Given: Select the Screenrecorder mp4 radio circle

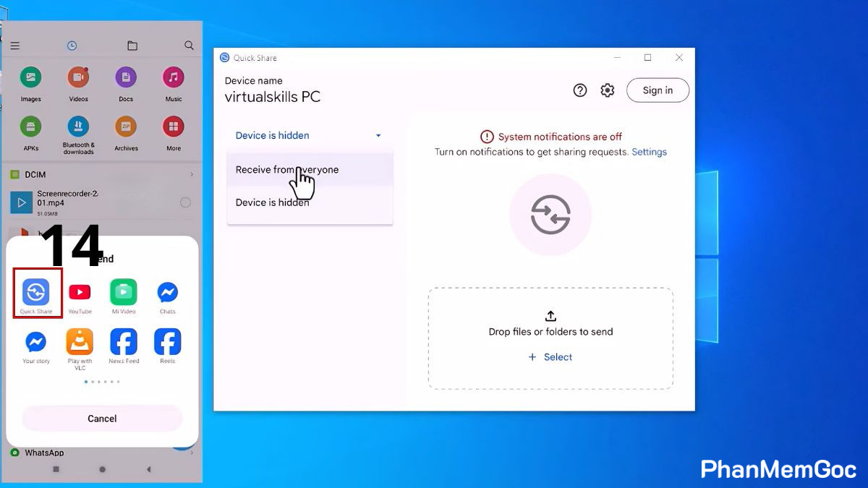Looking at the screenshot, I should click(x=185, y=202).
